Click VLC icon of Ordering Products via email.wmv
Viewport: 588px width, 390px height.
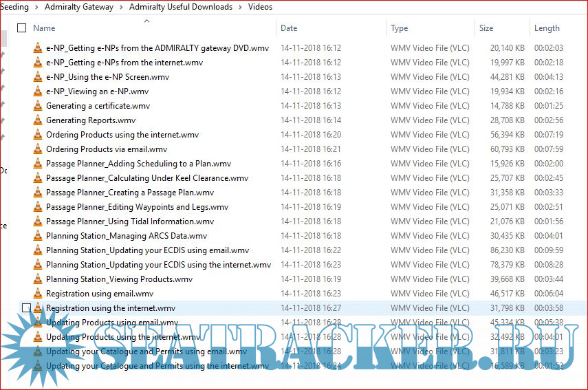tap(38, 149)
